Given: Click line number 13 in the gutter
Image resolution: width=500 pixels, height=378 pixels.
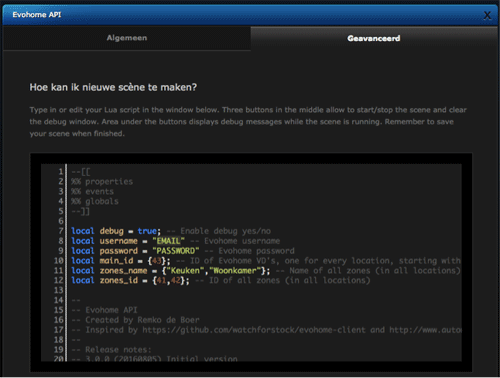Looking at the screenshot, I should click(x=58, y=290).
